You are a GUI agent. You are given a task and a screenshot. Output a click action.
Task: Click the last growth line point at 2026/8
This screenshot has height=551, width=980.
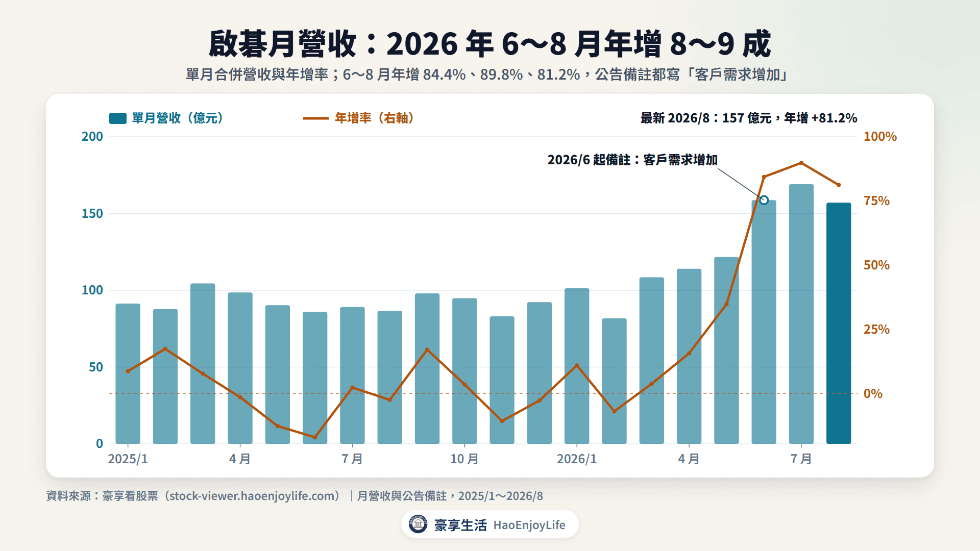coord(839,185)
